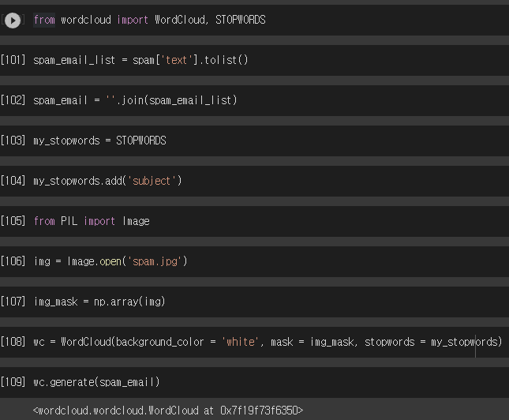Click the WordCloud object output text

point(168,411)
